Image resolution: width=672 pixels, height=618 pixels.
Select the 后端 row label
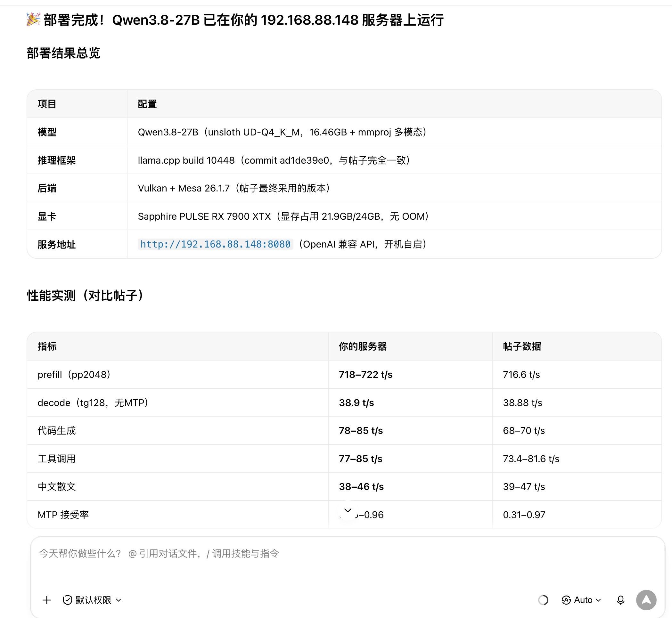point(47,188)
